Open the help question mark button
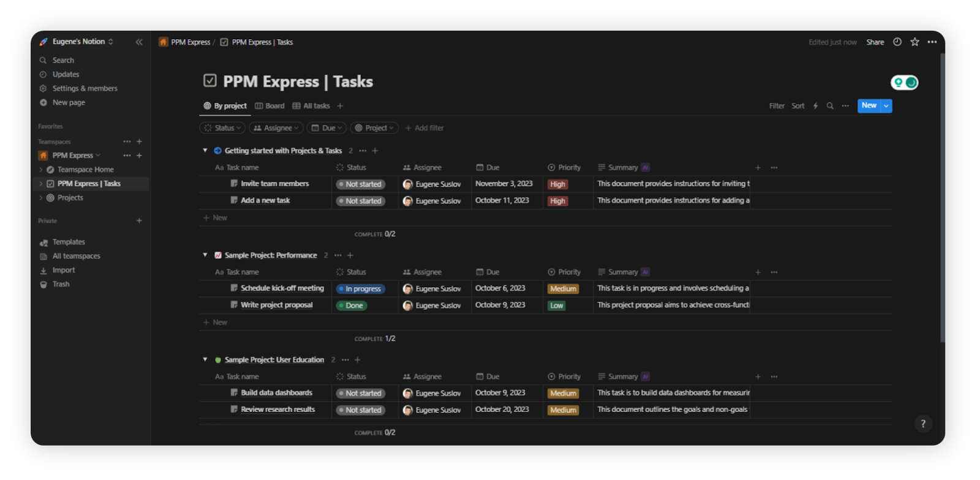This screenshot has height=480, width=980. pyautogui.click(x=923, y=424)
